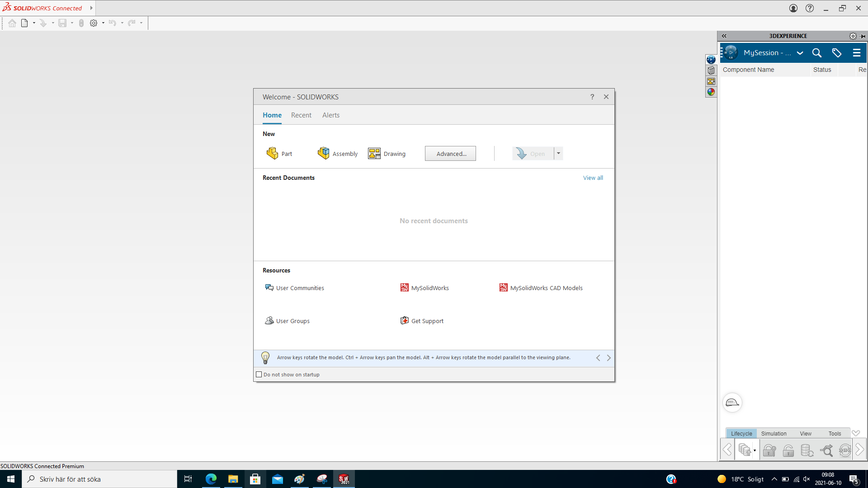Click the Options gear in top toolbar

[94, 23]
